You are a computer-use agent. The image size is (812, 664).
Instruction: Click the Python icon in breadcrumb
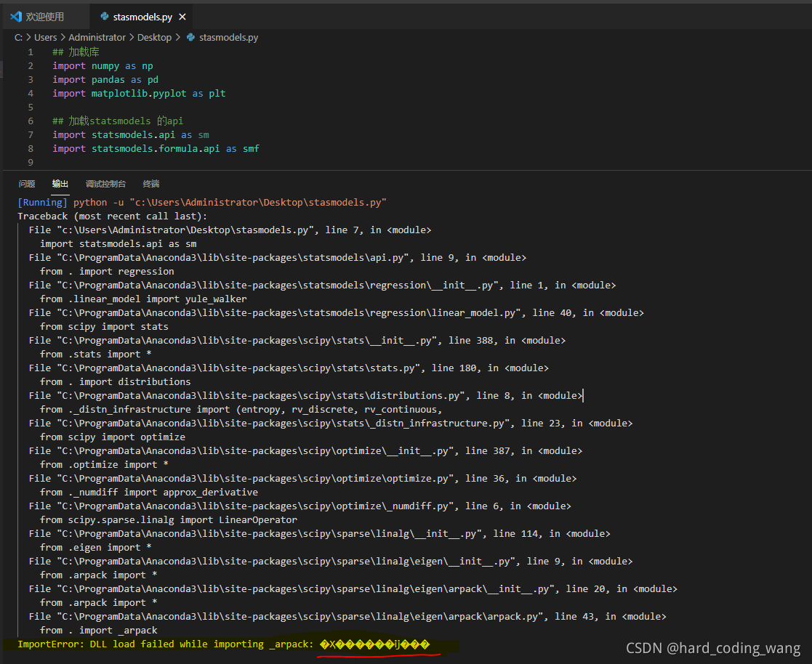point(190,37)
